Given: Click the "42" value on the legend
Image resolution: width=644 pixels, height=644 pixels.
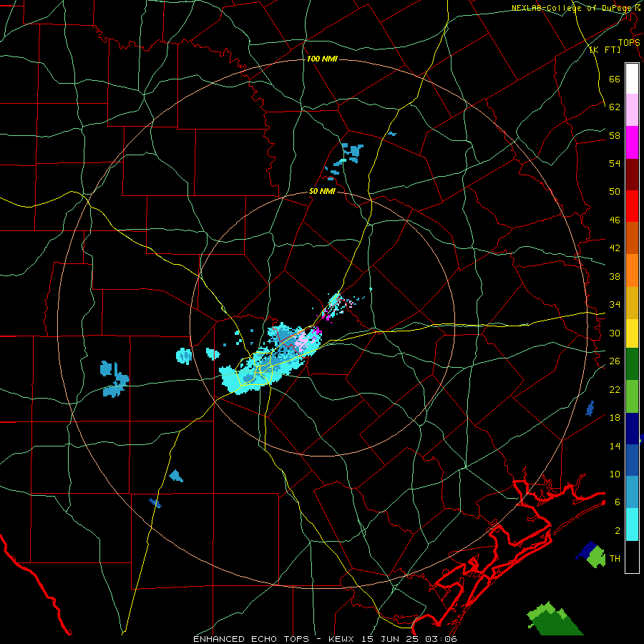Looking at the screenshot, I should click(615, 248).
